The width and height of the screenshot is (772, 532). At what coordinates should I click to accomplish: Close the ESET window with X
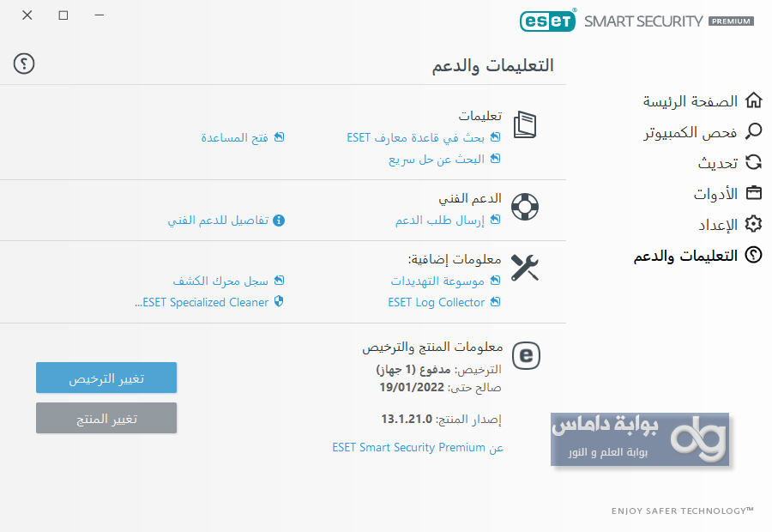27,15
